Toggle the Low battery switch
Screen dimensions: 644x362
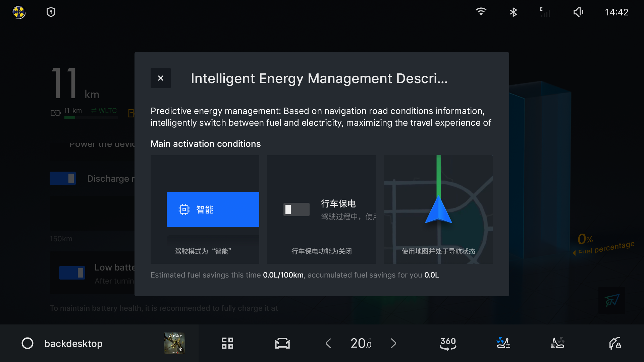pos(72,273)
